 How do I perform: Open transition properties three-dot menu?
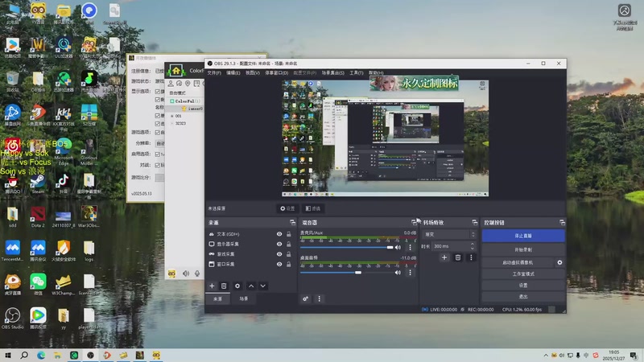(x=471, y=257)
